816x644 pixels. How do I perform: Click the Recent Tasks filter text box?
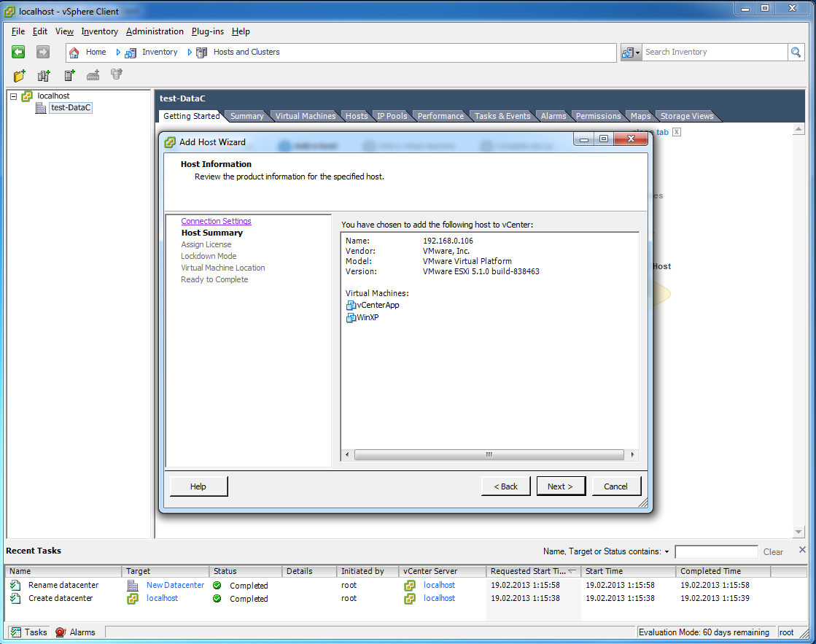point(716,552)
